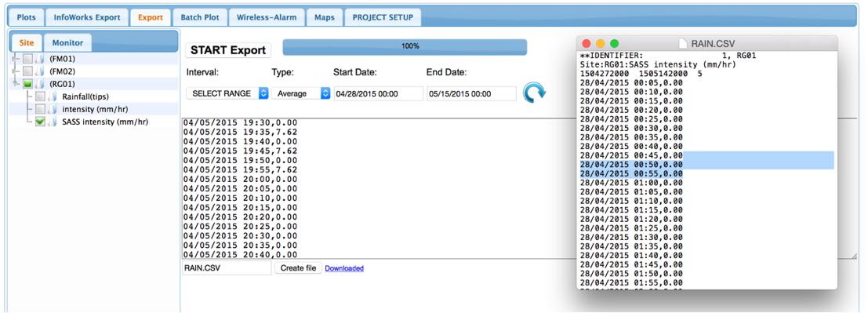
Task: Select the Rainfall(tips) tree label
Action: tap(85, 97)
